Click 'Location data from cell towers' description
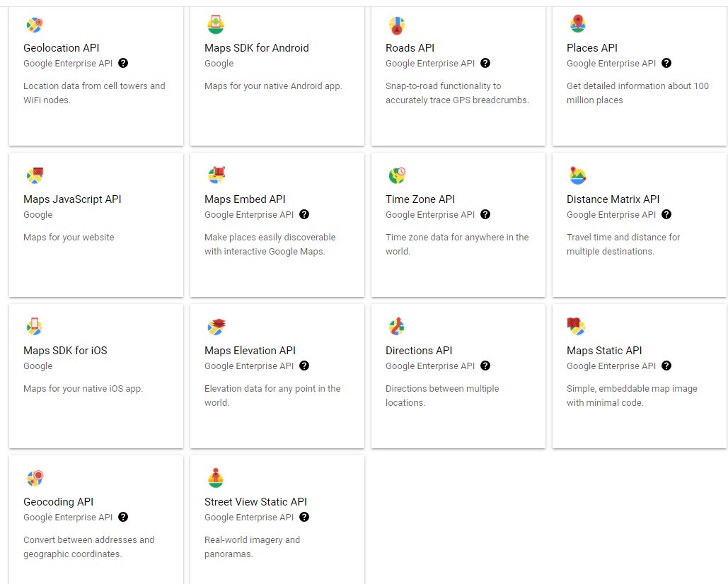This screenshot has width=728, height=584. tap(94, 93)
